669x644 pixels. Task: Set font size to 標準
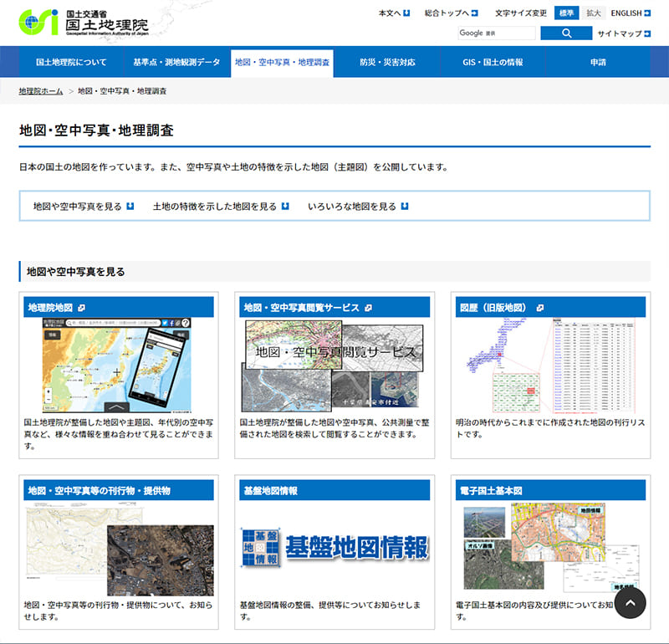[x=566, y=13]
